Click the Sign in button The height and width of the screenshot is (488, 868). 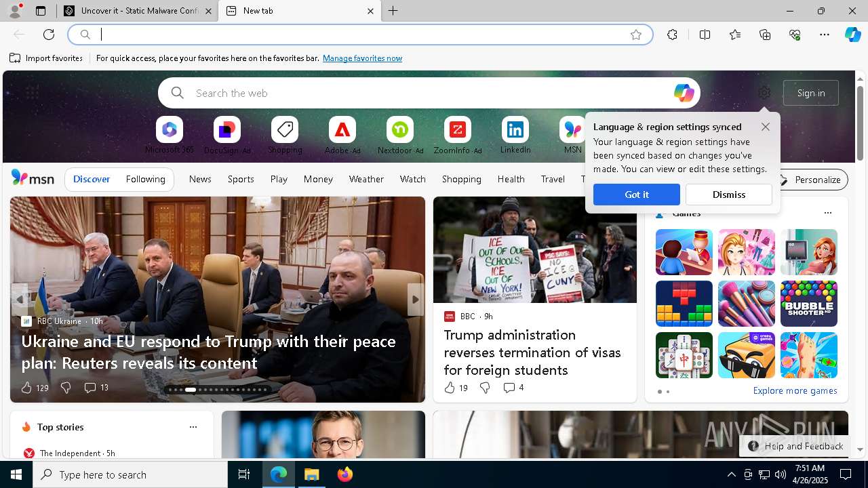(x=811, y=93)
